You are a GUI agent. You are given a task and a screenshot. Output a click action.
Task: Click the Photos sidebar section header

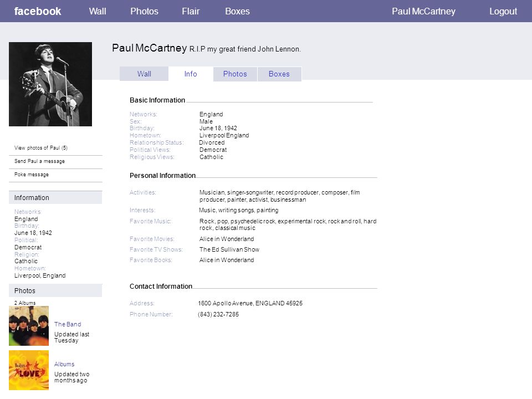(x=55, y=290)
